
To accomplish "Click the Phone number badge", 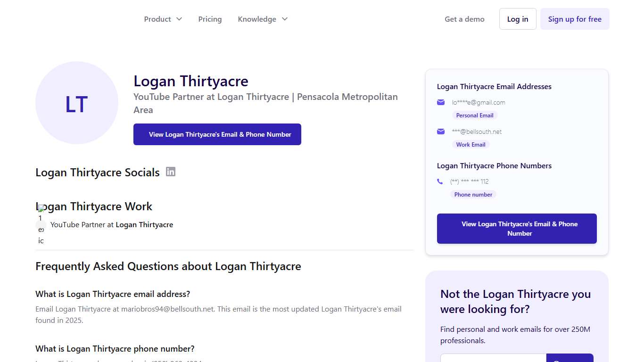I will [x=473, y=194].
